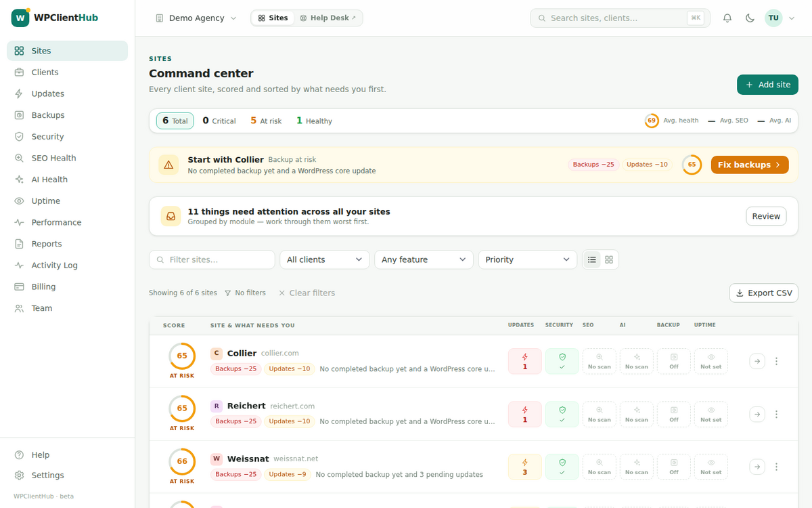Viewport: 812px width, 508px height.
Task: Open the Any feature dropdown
Action: [424, 259]
